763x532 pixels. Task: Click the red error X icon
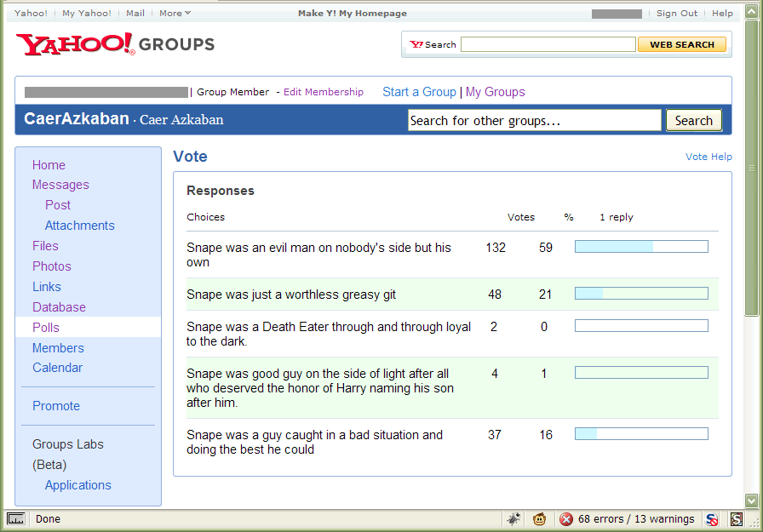tap(566, 519)
